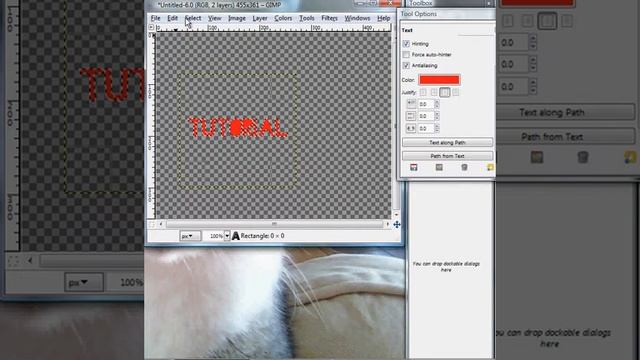Toggle the Antialiasing checkbox

point(406,65)
